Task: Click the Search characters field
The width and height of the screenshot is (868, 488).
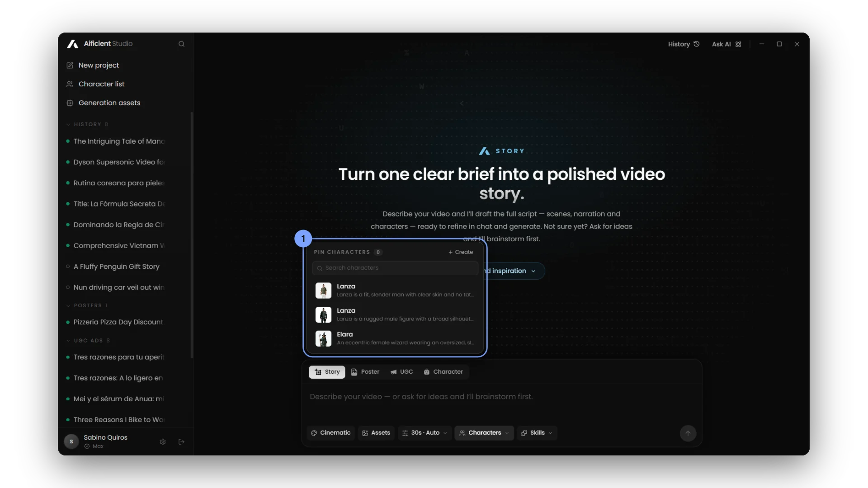Action: click(x=395, y=268)
